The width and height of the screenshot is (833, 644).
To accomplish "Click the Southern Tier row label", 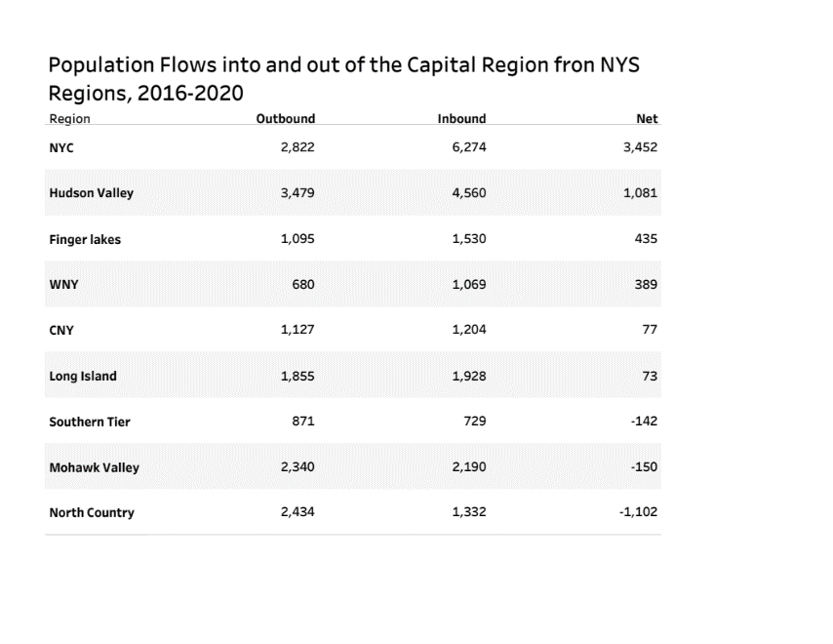I will pos(89,422).
